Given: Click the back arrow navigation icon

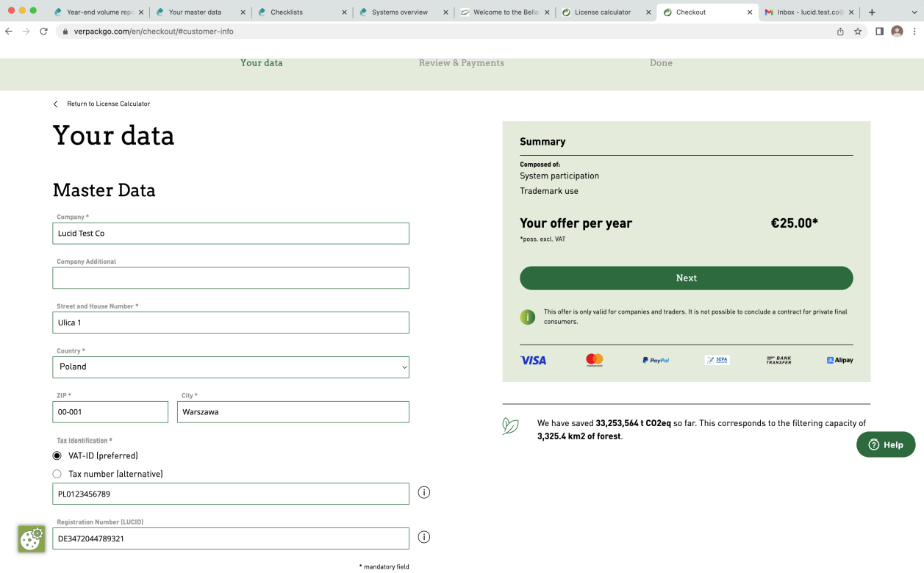Looking at the screenshot, I should (x=9, y=32).
